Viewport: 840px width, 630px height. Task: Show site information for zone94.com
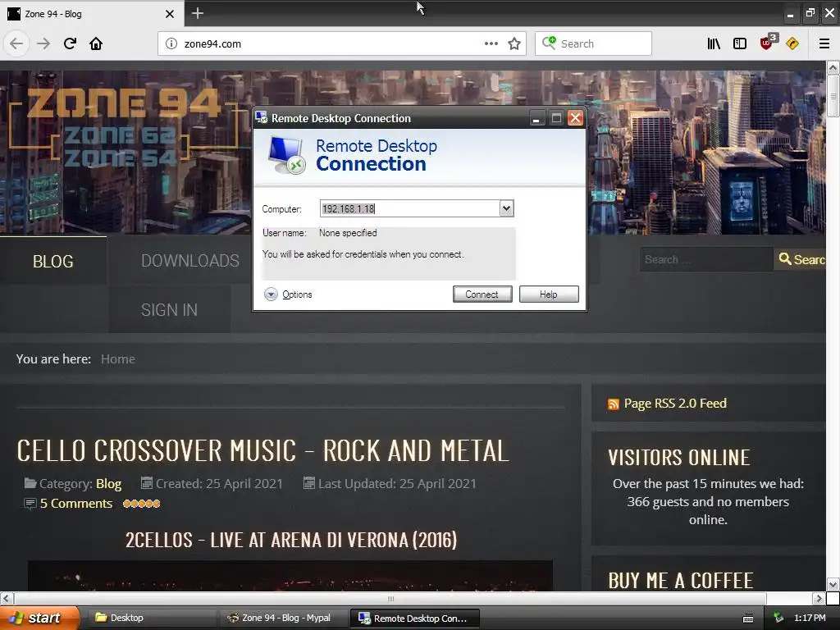pos(171,43)
